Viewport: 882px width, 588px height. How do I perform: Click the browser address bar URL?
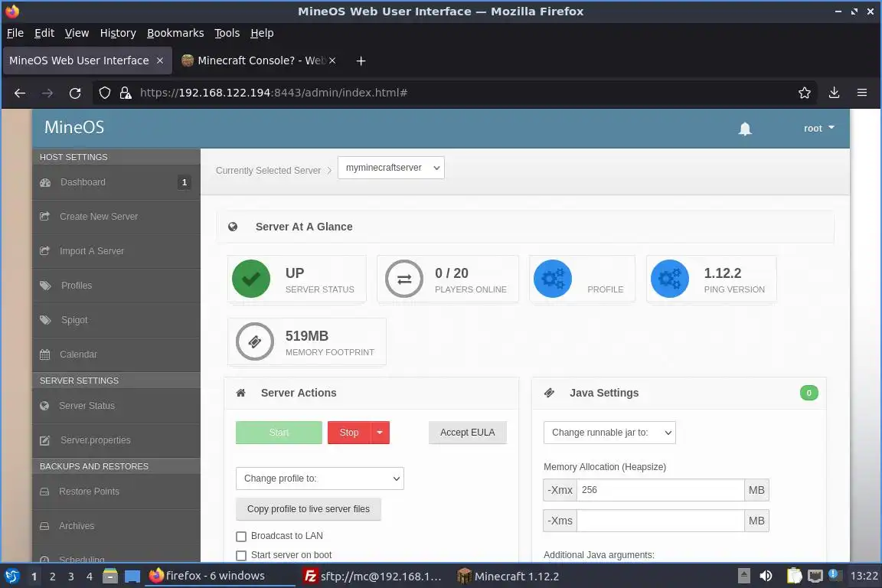[x=273, y=93]
